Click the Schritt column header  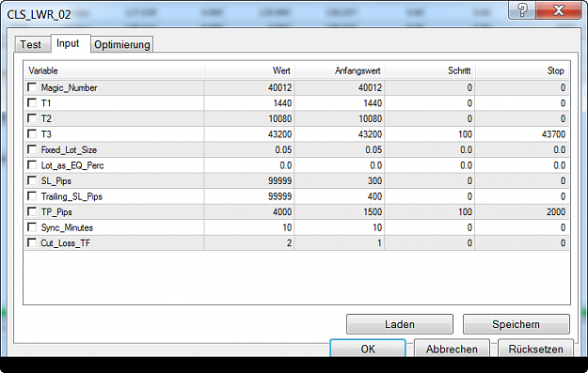(x=430, y=70)
